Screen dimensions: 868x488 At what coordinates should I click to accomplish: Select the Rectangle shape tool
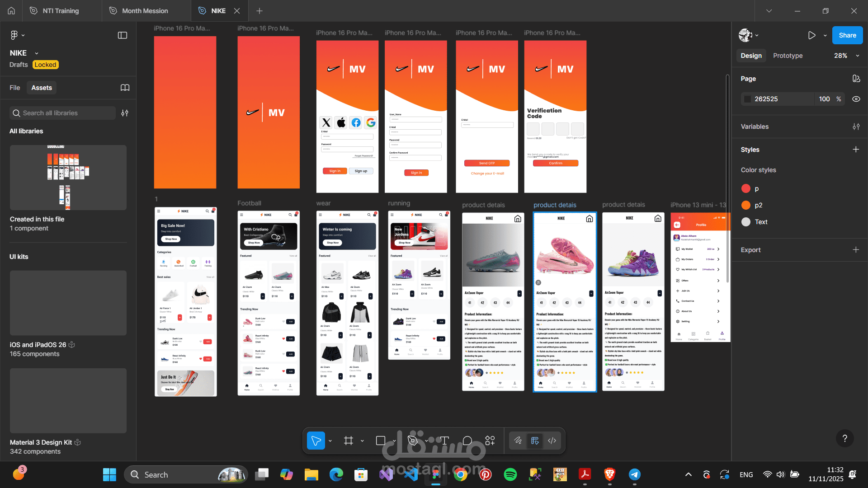(381, 441)
